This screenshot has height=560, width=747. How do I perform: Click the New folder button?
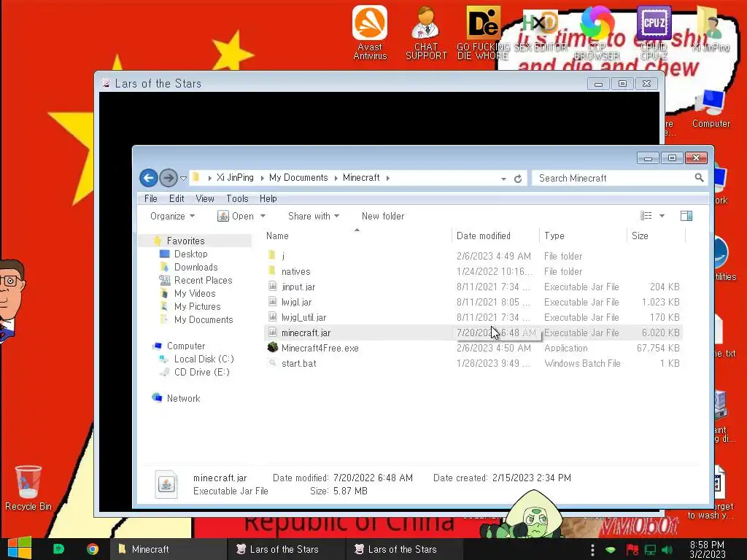click(382, 216)
